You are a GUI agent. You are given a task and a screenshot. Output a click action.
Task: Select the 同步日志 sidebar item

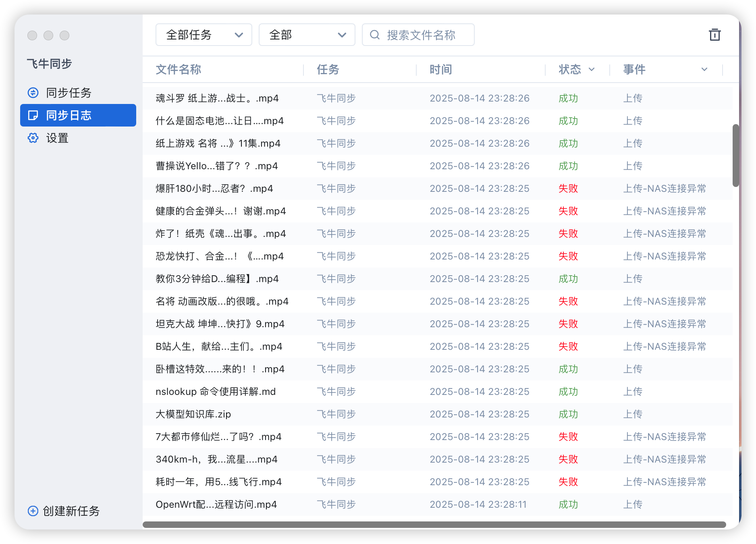78,115
